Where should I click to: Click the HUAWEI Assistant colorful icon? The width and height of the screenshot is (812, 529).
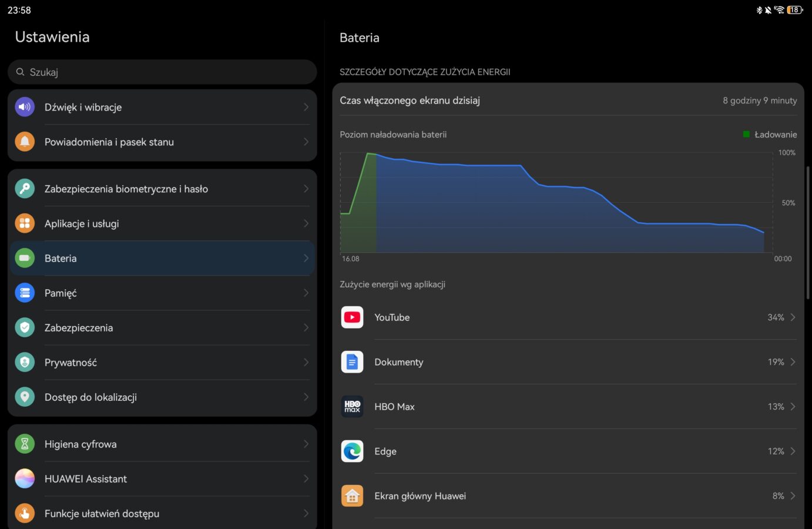[25, 478]
